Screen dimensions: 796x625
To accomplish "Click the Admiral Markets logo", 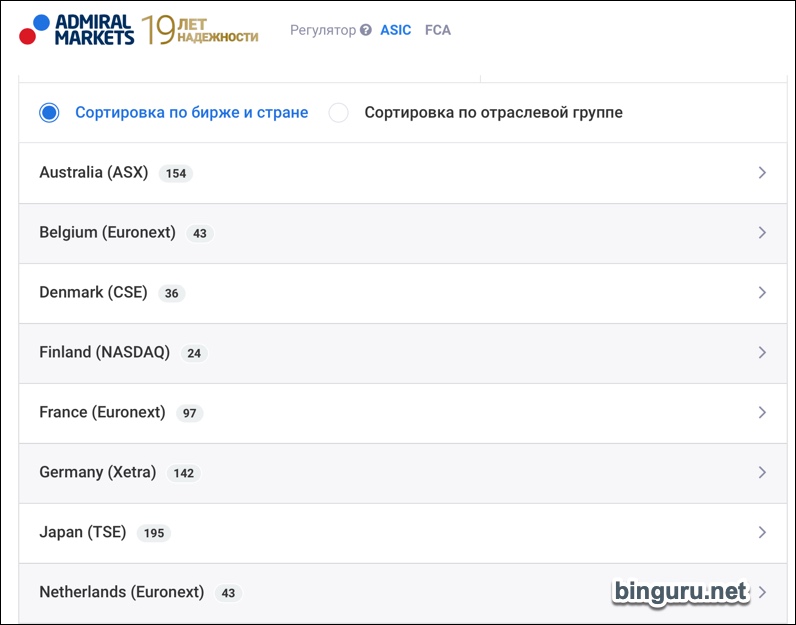I will 77,30.
